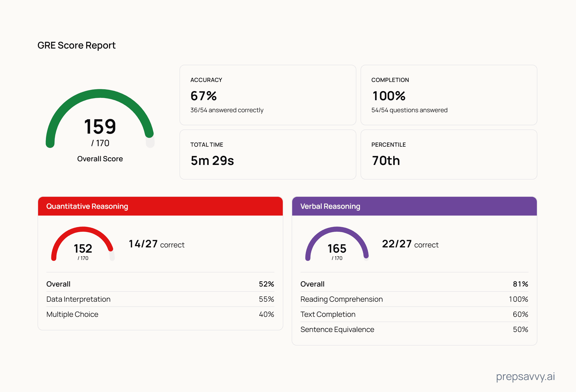Screen dimensions: 576x392
Task: Click the Verbal Overall 81% value
Action: (x=521, y=284)
